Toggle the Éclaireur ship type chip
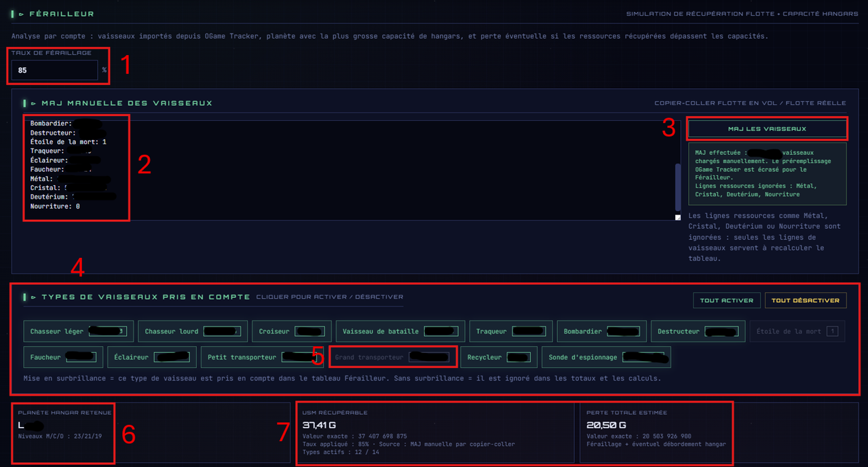Image resolution: width=868 pixels, height=467 pixels. (152, 357)
